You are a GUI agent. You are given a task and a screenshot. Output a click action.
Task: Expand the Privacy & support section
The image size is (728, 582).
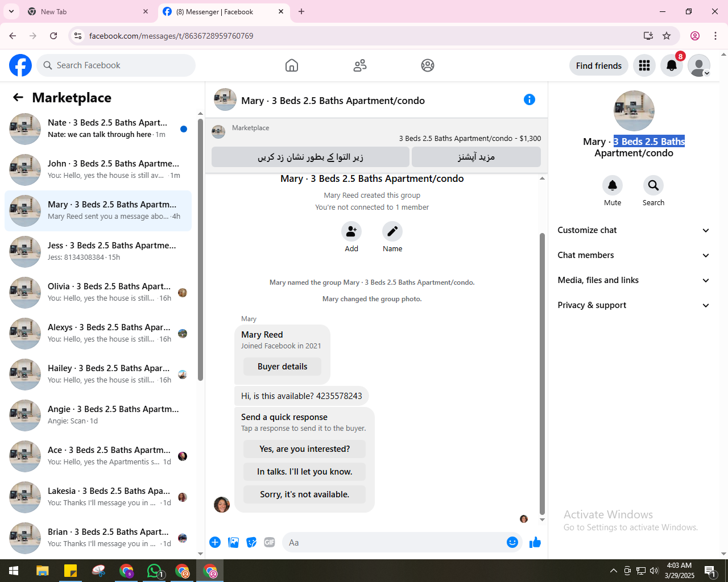point(634,305)
